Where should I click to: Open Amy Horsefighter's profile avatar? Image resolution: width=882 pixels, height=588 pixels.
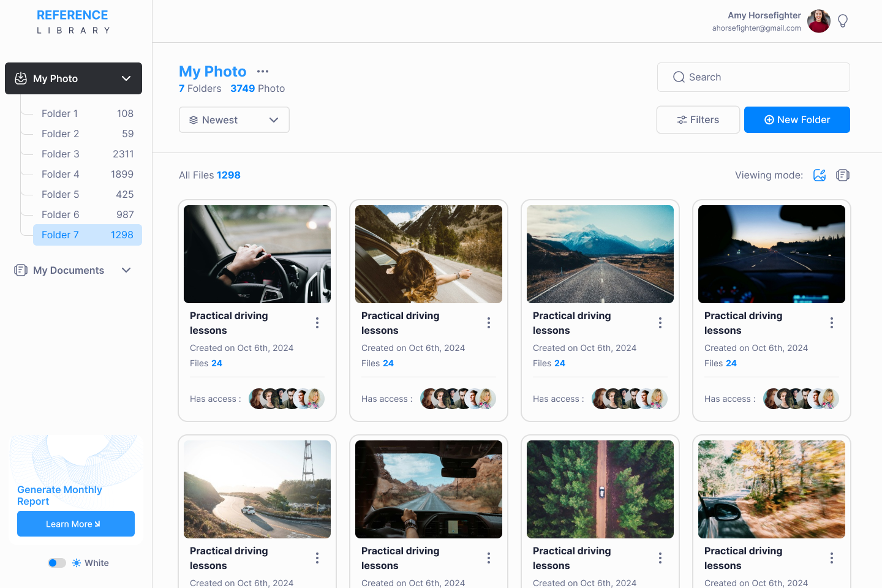(x=819, y=21)
